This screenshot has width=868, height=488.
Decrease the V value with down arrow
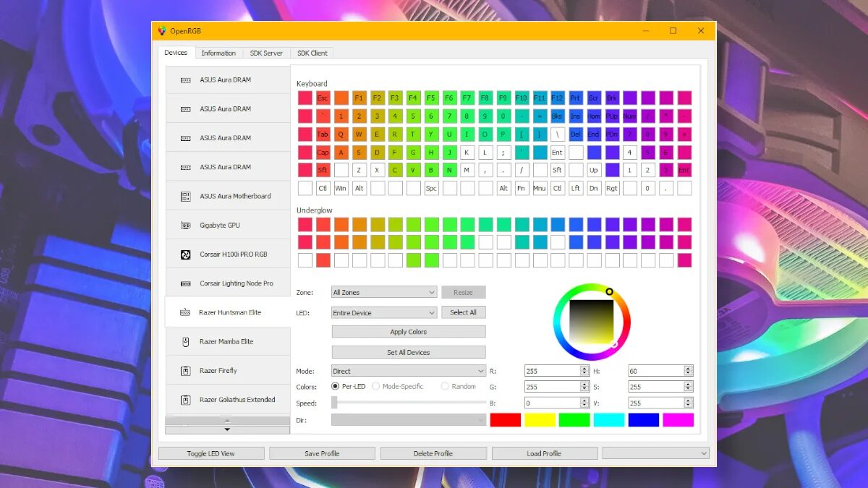(x=688, y=406)
